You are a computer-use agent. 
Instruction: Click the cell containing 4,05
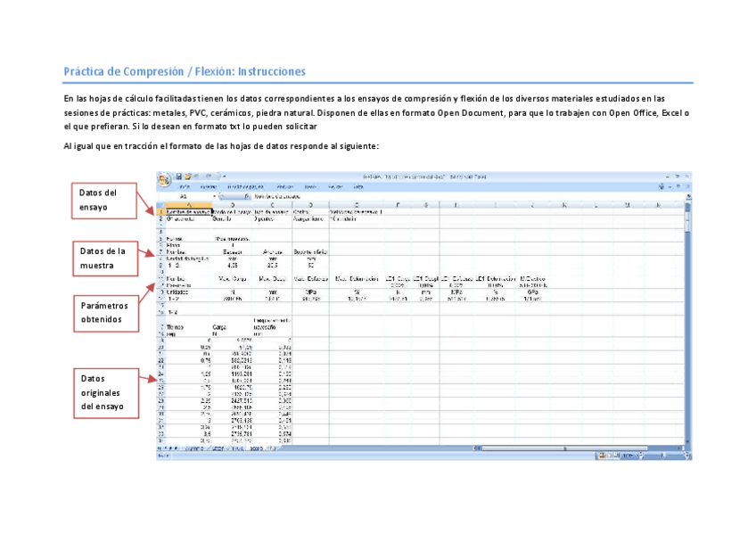coord(233,266)
